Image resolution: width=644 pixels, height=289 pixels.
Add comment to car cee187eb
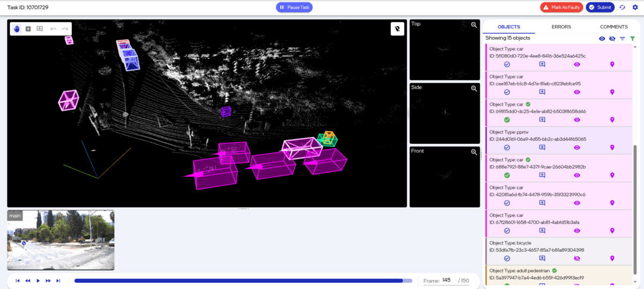coord(542,92)
